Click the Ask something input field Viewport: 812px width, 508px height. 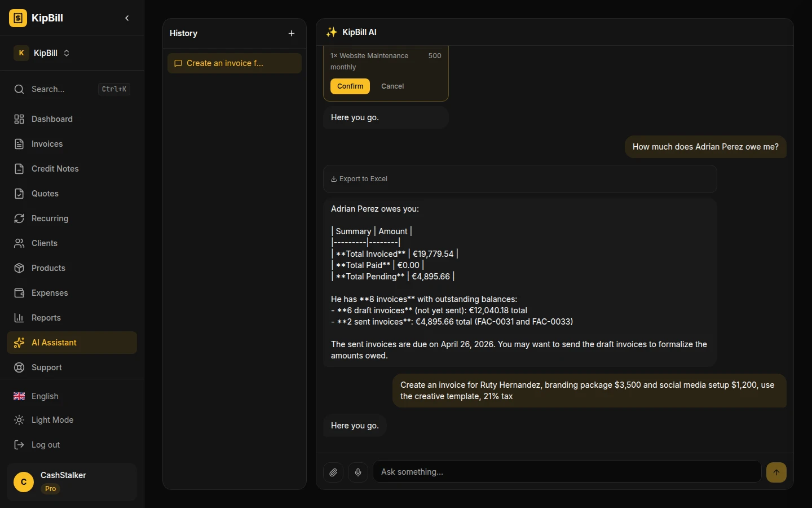(x=567, y=472)
